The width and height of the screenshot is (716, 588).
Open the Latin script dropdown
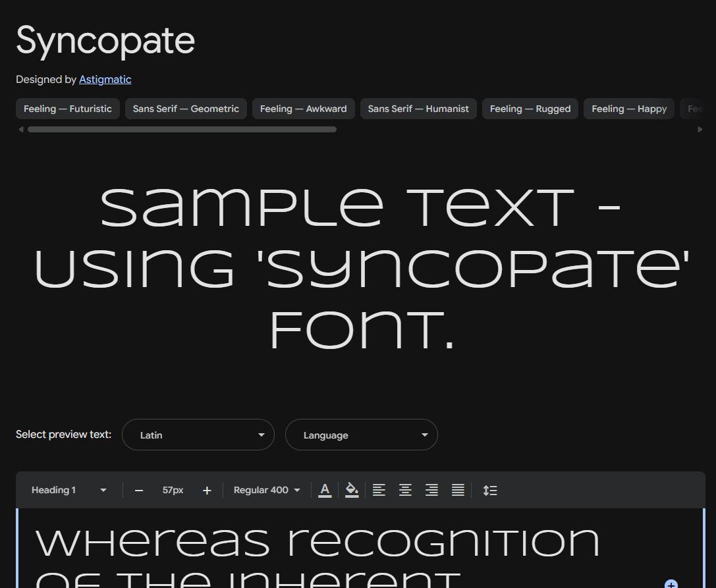tap(198, 435)
